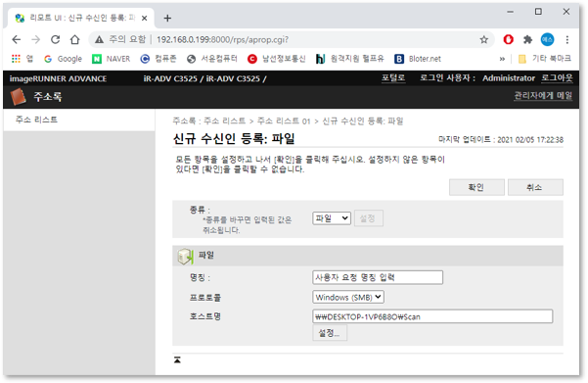This screenshot has height=383, width=588.
Task: Bookmark this page with the star
Action: [x=483, y=39]
